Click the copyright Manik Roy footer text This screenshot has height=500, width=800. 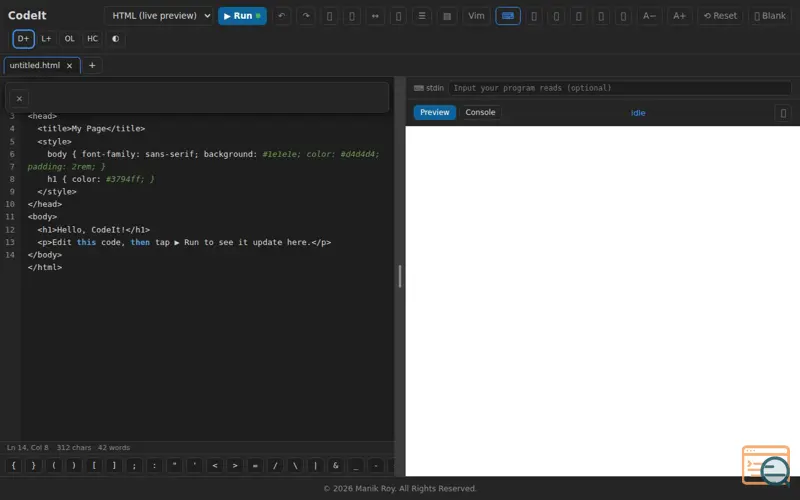[x=400, y=488]
